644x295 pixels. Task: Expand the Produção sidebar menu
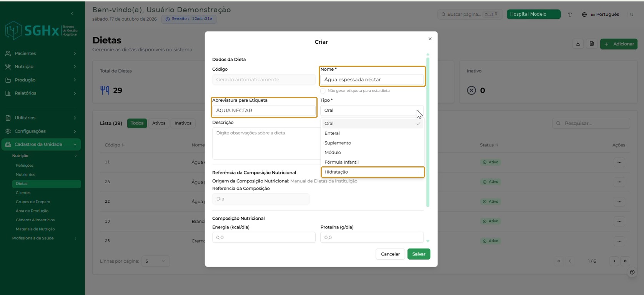41,80
